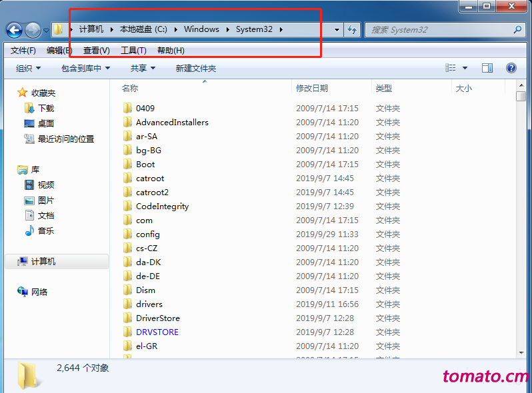Click the blue DRVSTORE folder name

pos(157,332)
